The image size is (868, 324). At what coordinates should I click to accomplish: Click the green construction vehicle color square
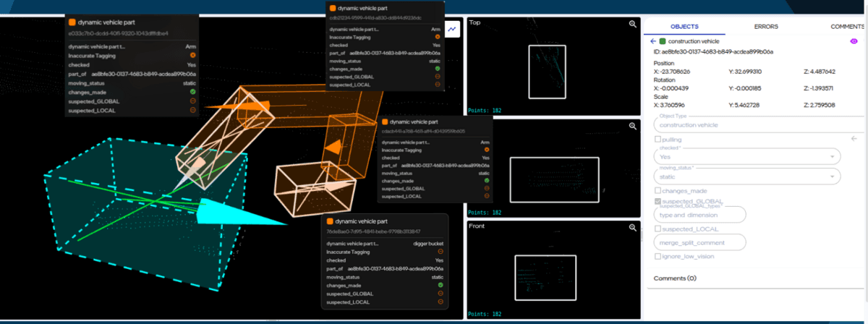[662, 41]
